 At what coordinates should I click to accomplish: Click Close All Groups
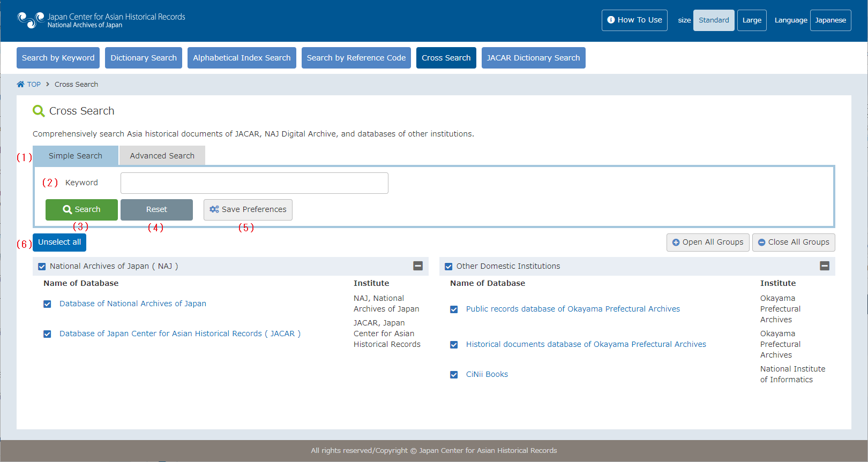[794, 243]
